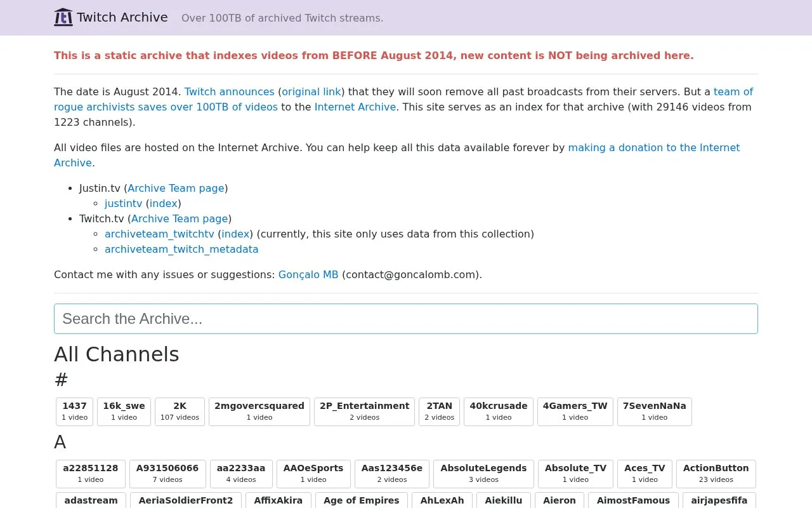Open the Twitch announces link
Screen dimensions: 812x508
coord(229,91)
